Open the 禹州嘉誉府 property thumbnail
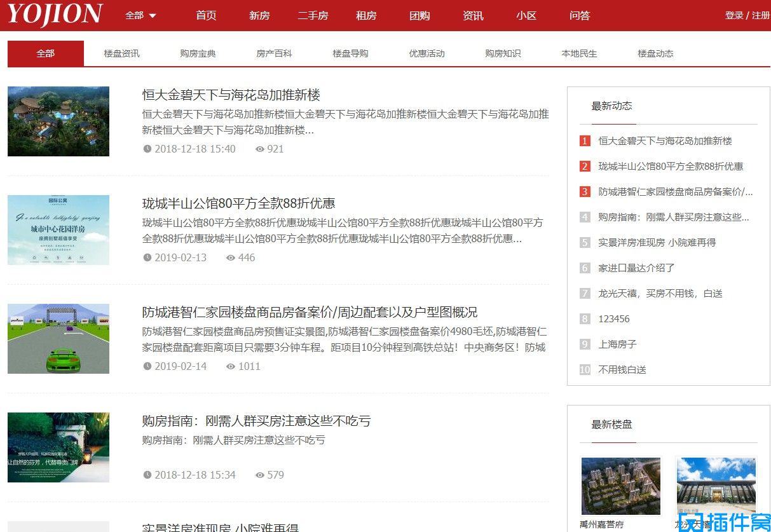 pos(621,486)
